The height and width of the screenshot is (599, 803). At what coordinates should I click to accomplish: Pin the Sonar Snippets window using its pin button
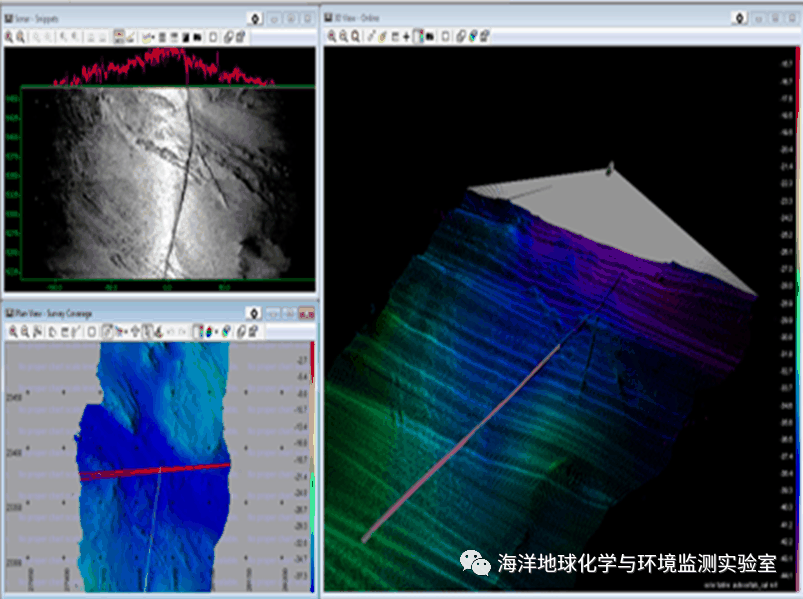pos(255,17)
